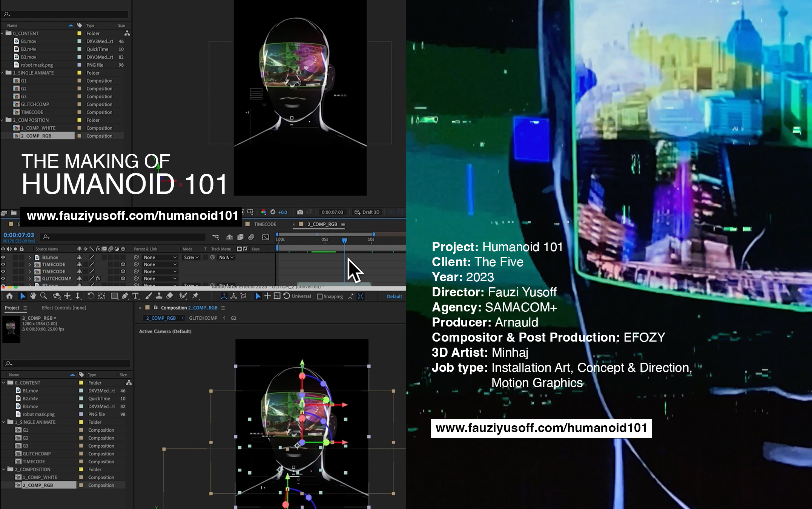The width and height of the screenshot is (812, 509).
Task: Click the timeline layer search field
Action: click(x=123, y=237)
